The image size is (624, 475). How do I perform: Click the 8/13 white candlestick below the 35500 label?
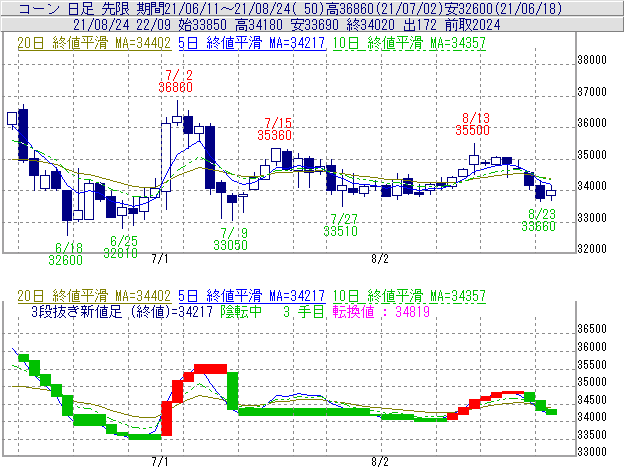click(x=474, y=160)
